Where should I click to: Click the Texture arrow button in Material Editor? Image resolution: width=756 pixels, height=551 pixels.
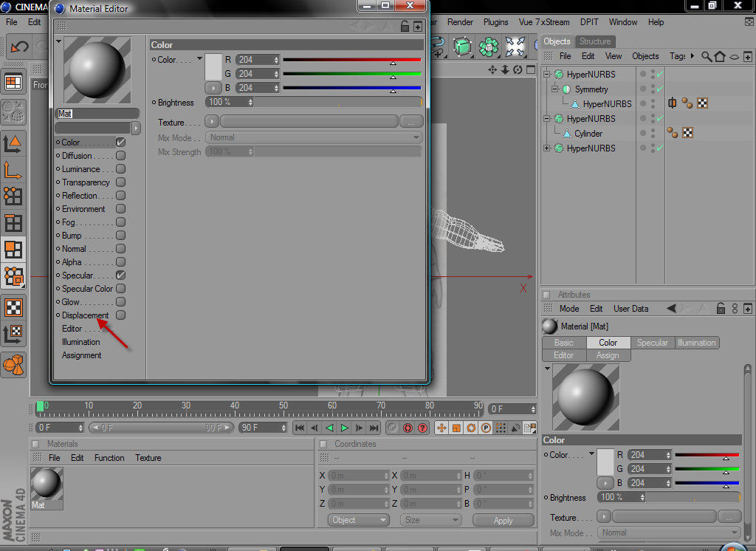click(212, 121)
